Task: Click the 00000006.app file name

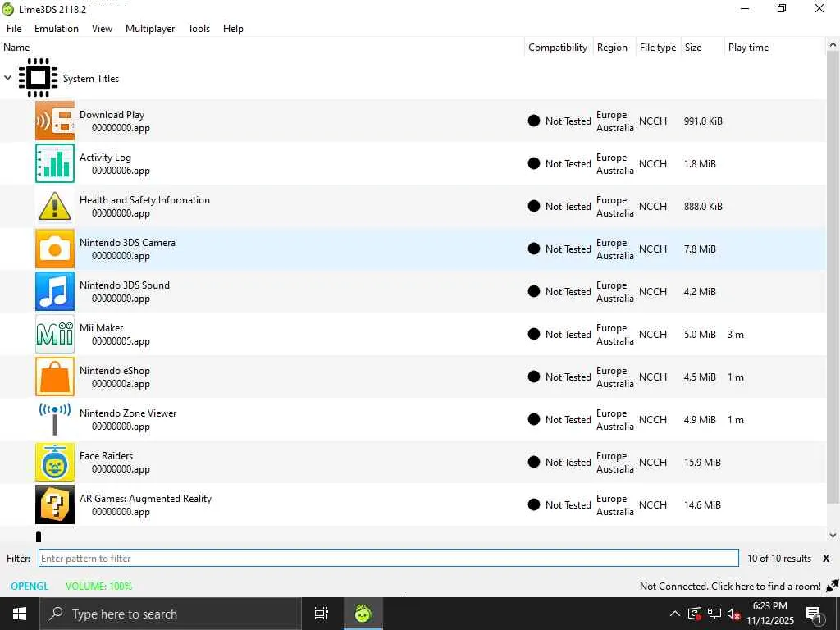Action: (x=121, y=171)
